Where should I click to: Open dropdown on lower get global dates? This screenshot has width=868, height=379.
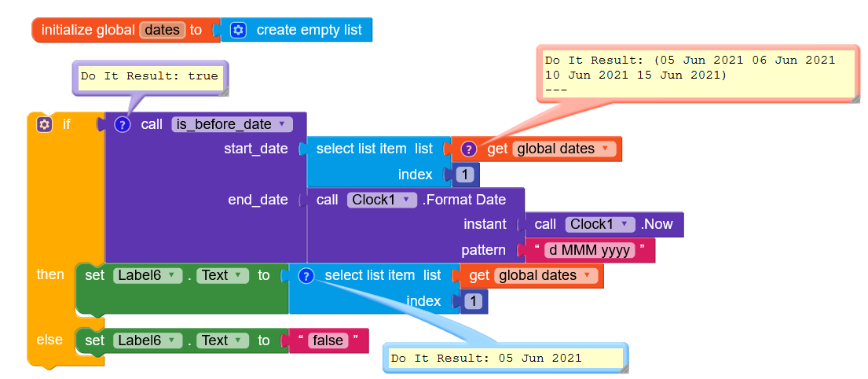point(546,275)
